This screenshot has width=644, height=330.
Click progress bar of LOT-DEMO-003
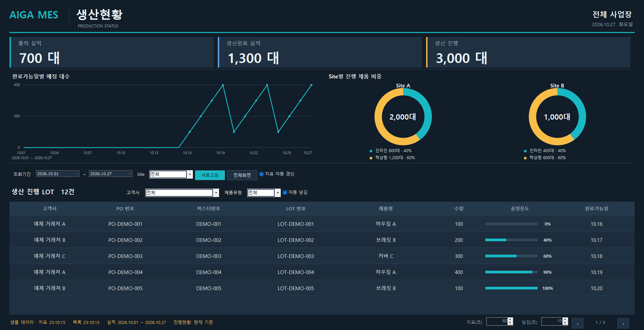511,256
